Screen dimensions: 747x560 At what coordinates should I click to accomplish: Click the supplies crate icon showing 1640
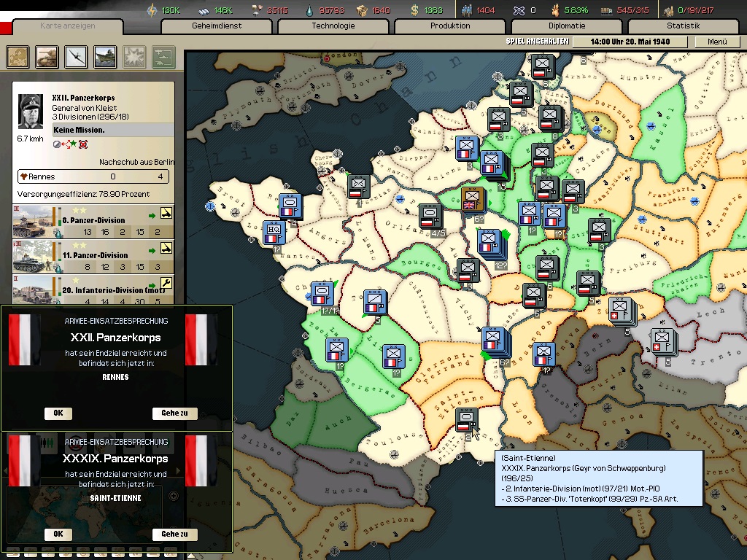pos(363,10)
